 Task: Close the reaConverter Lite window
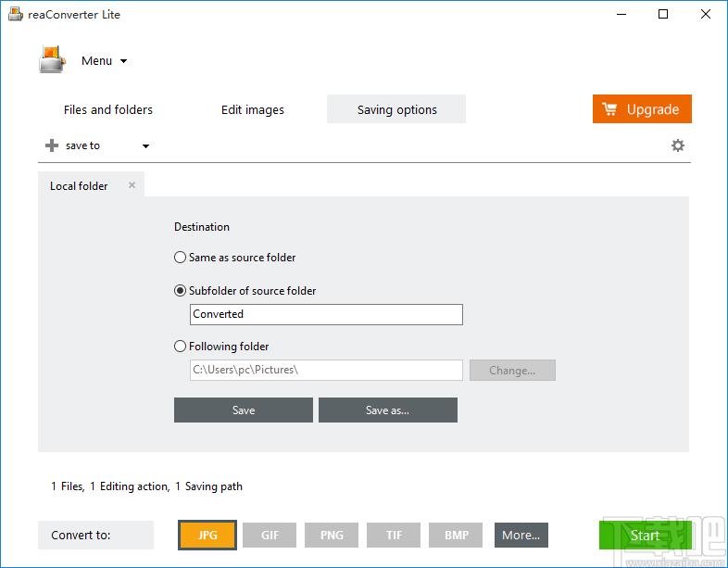coord(705,15)
